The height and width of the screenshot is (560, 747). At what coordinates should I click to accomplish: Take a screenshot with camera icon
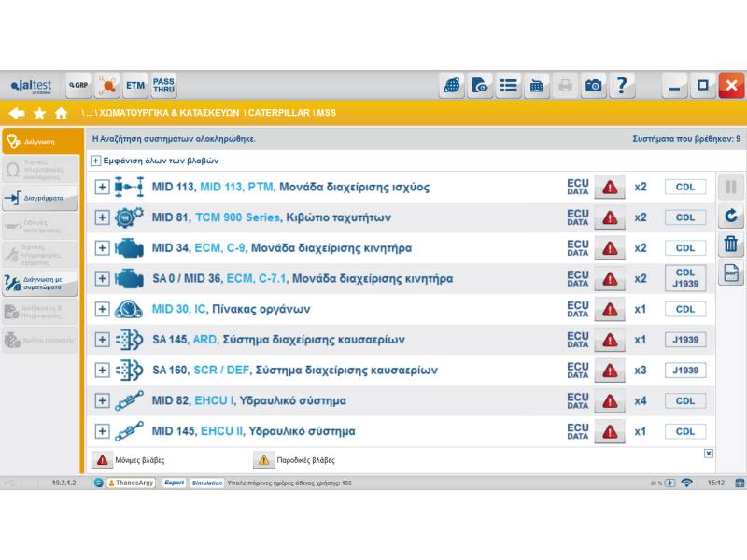click(594, 86)
